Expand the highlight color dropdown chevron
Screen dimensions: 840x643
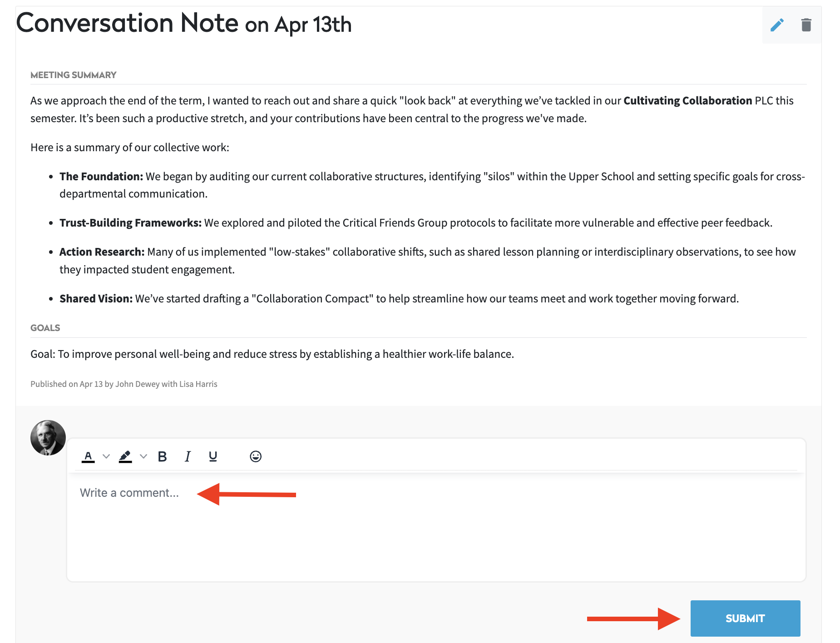click(143, 456)
